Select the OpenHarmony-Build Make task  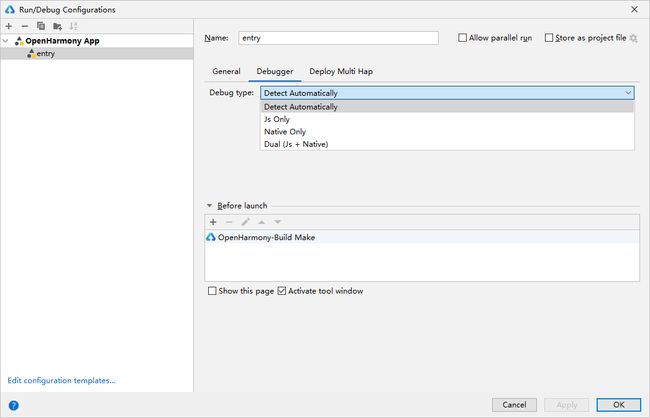pos(422,237)
